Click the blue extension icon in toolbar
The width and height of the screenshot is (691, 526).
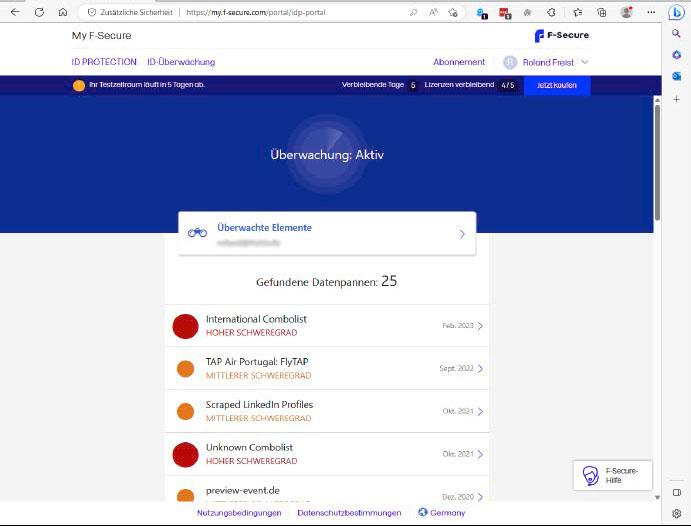482,13
